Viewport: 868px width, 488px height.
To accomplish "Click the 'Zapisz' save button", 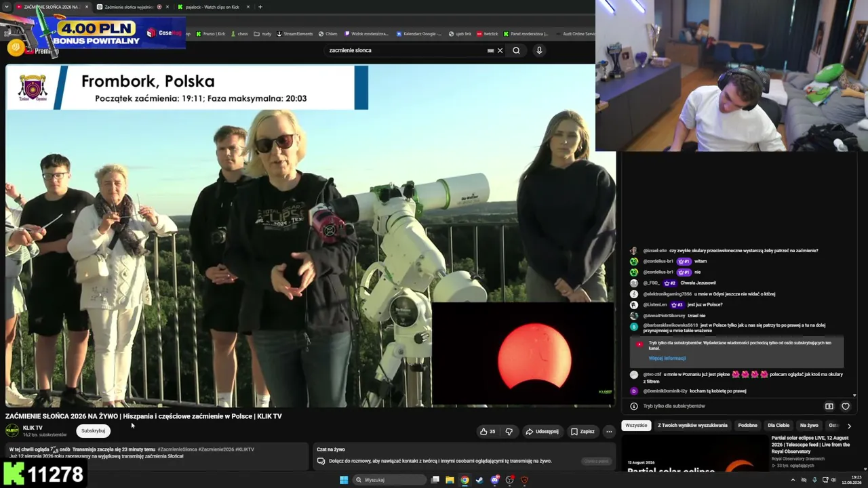I will tap(583, 432).
